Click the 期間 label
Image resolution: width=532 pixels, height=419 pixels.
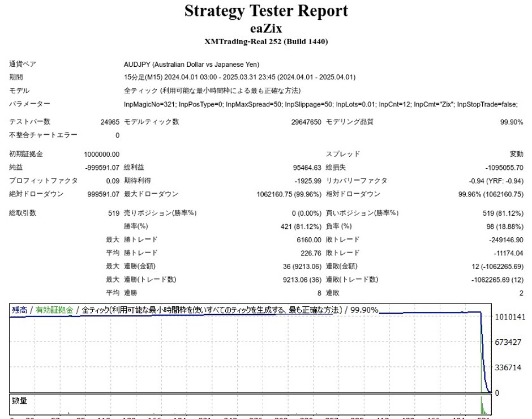(16, 77)
